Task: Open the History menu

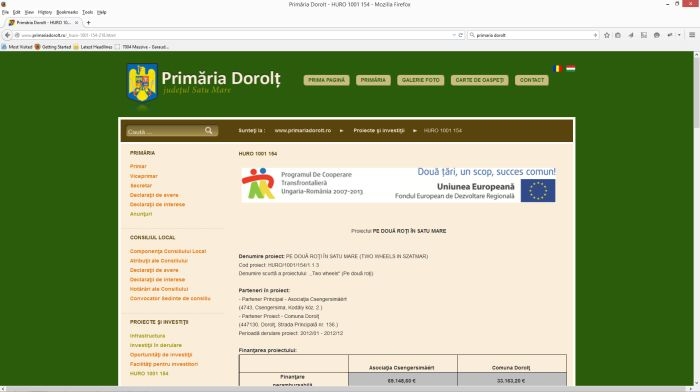Action: click(45, 12)
